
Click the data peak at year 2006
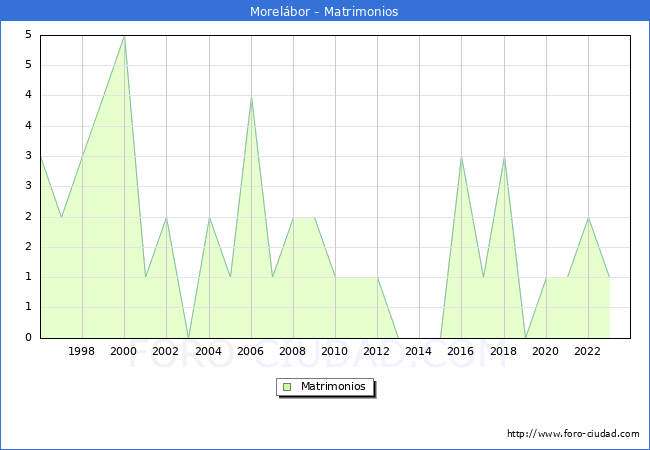(251, 97)
